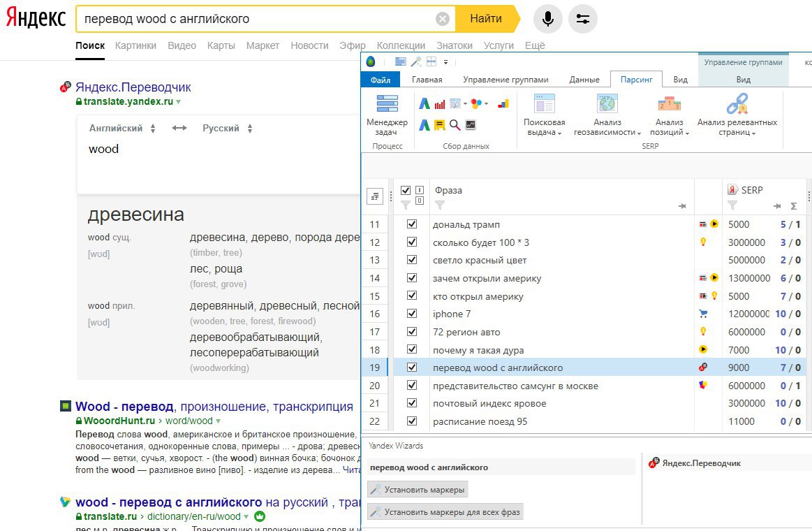Click the Key Collector green application logo
Screen dimensions: 812x531
click(x=371, y=61)
